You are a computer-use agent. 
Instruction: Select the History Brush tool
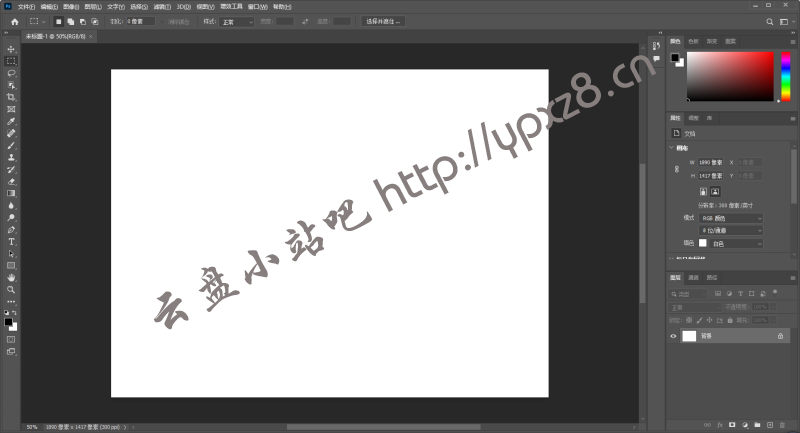[11, 169]
